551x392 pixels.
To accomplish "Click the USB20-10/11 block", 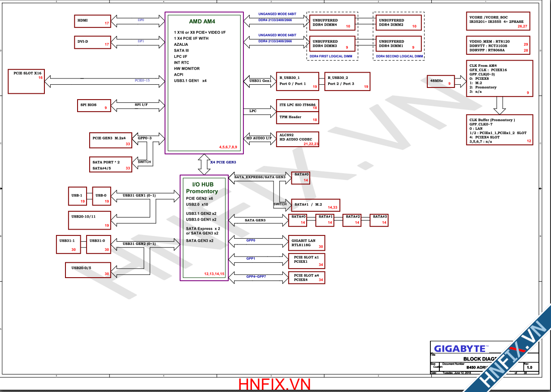I will point(89,220).
